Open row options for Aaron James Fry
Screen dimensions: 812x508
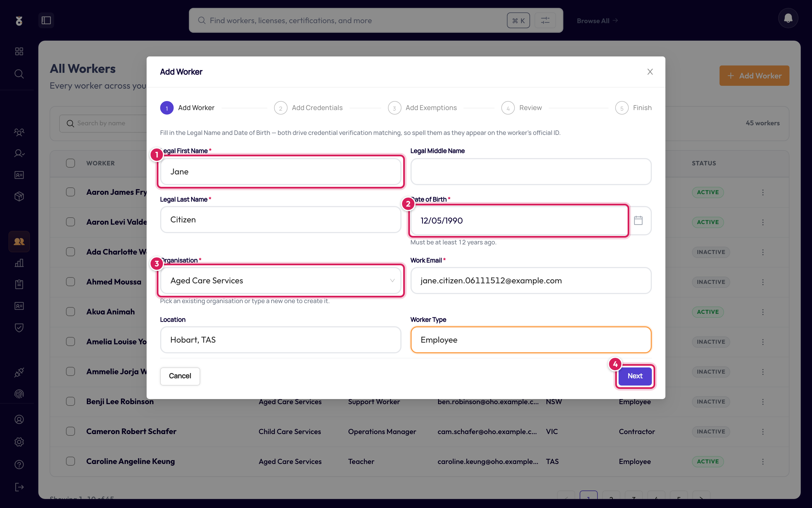point(763,192)
